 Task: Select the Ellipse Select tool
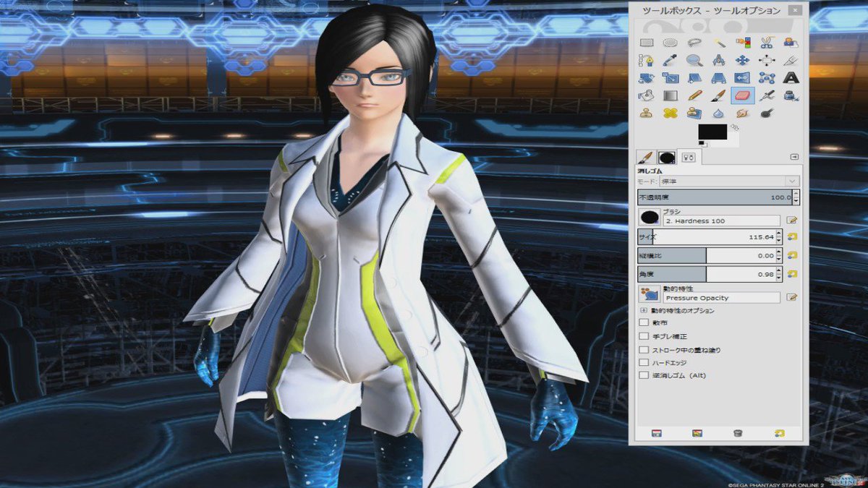click(x=671, y=43)
